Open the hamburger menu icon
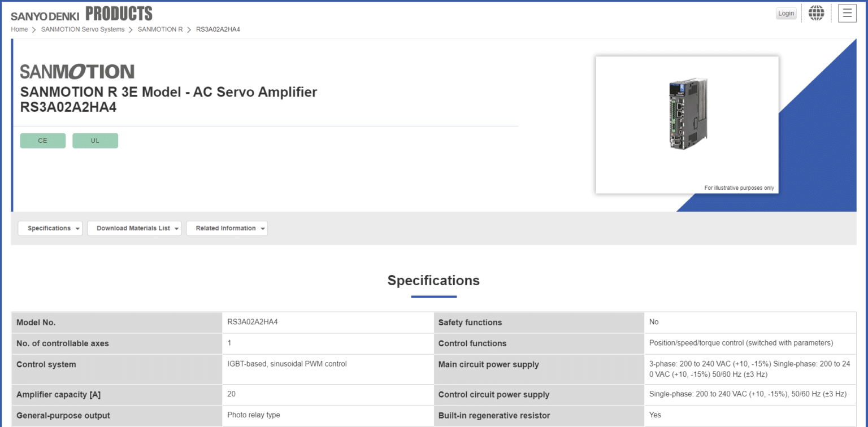The height and width of the screenshot is (427, 868). click(x=847, y=13)
